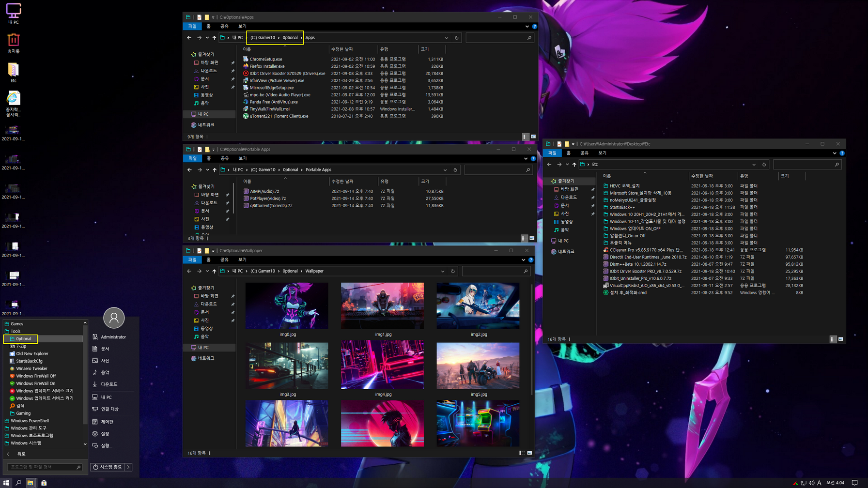This screenshot has width=868, height=488.
Task: Select Panda Free (AntiVirus).exe
Action: [x=274, y=102]
